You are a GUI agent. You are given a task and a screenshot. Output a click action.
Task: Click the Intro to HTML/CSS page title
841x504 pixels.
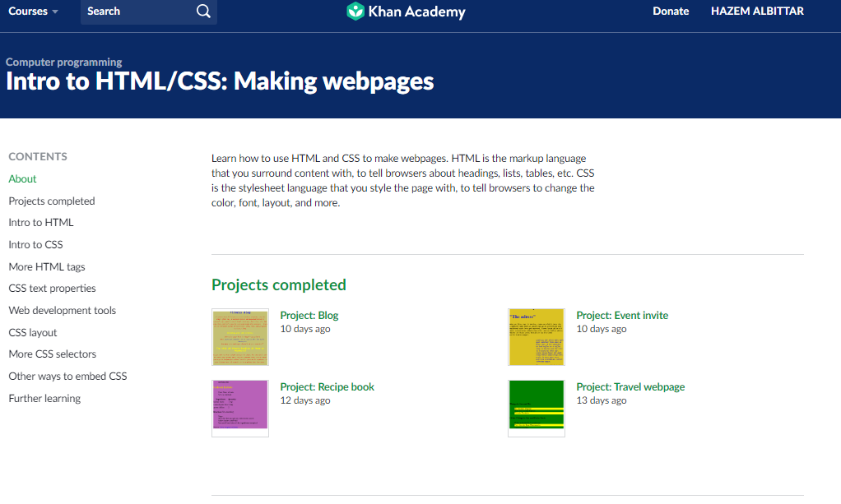220,81
